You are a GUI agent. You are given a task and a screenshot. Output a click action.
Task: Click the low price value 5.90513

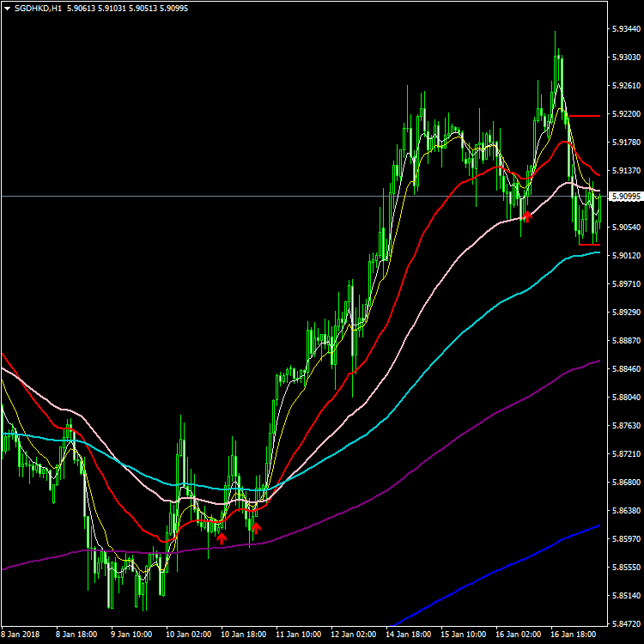click(143, 9)
